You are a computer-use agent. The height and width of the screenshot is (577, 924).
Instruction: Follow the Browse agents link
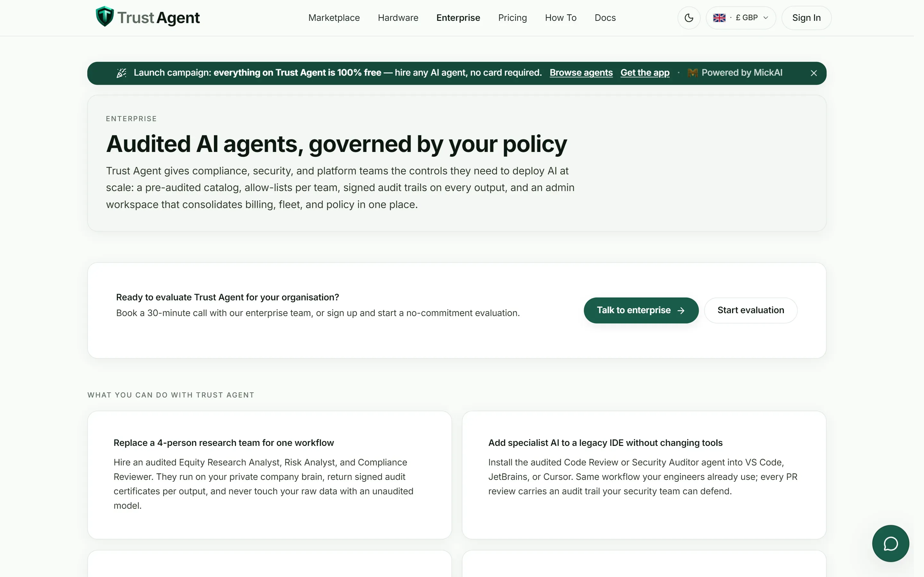pos(581,73)
